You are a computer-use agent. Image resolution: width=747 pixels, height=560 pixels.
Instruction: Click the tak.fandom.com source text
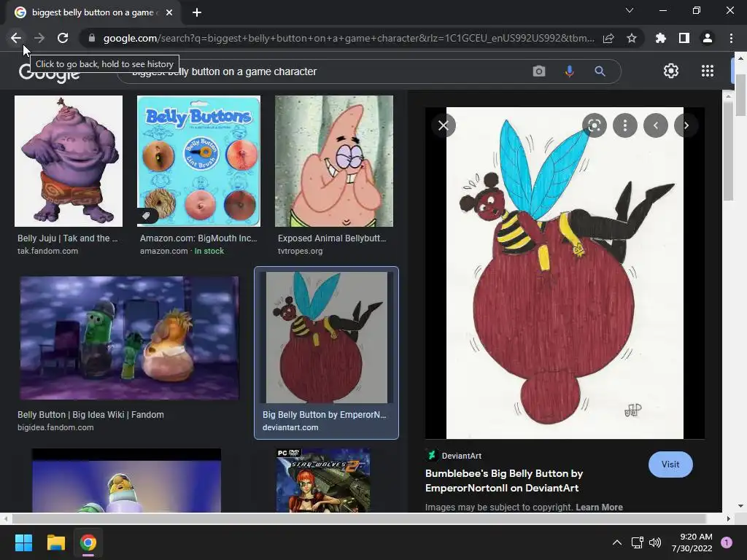point(47,251)
